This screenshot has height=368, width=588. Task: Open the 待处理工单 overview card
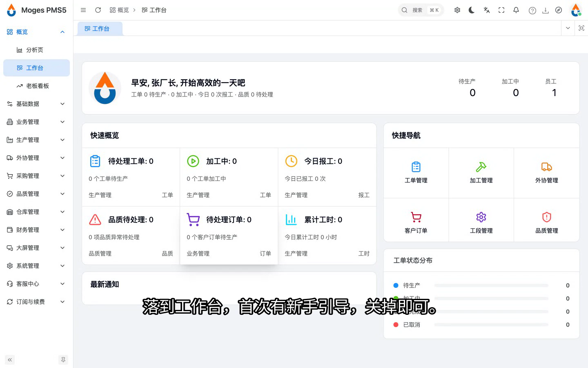(x=131, y=177)
